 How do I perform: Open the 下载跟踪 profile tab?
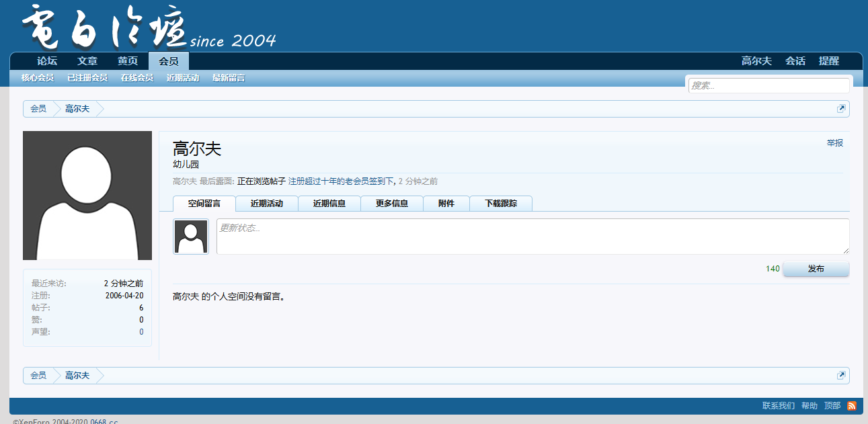click(501, 204)
